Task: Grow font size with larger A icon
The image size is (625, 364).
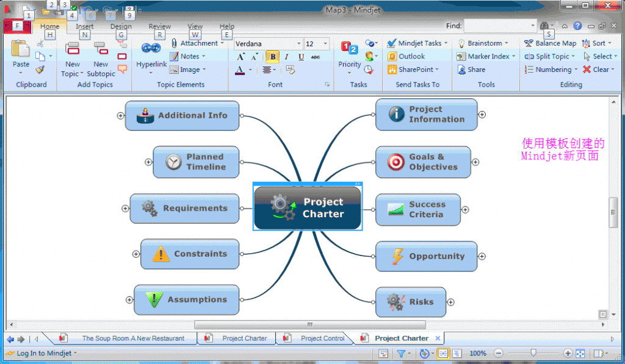Action: pyautogui.click(x=241, y=57)
